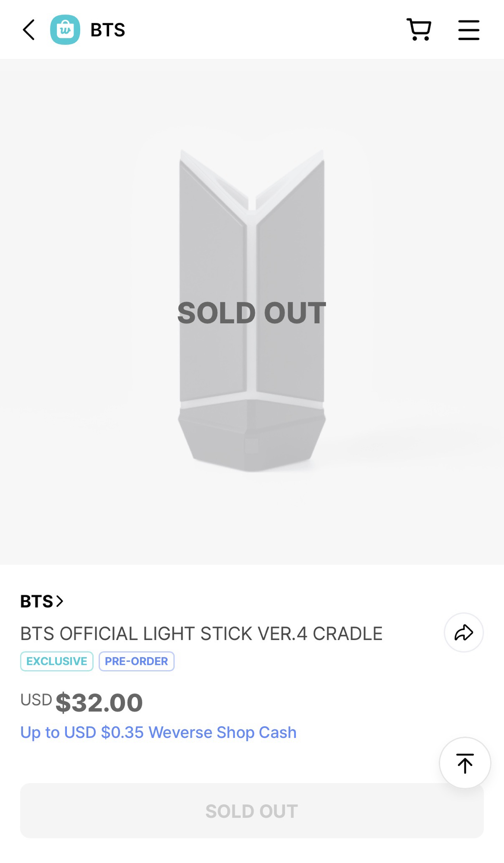Click the cradle base in the photo
The width and height of the screenshot is (504, 863).
(x=252, y=436)
